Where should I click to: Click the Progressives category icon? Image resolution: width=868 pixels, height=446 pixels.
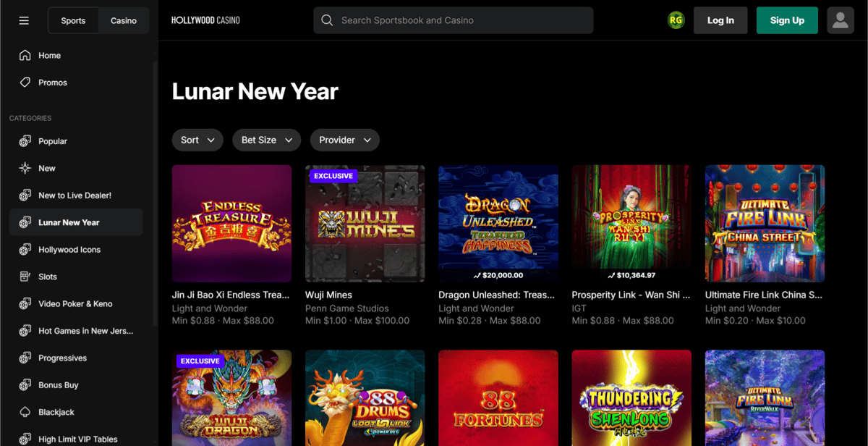pos(25,358)
